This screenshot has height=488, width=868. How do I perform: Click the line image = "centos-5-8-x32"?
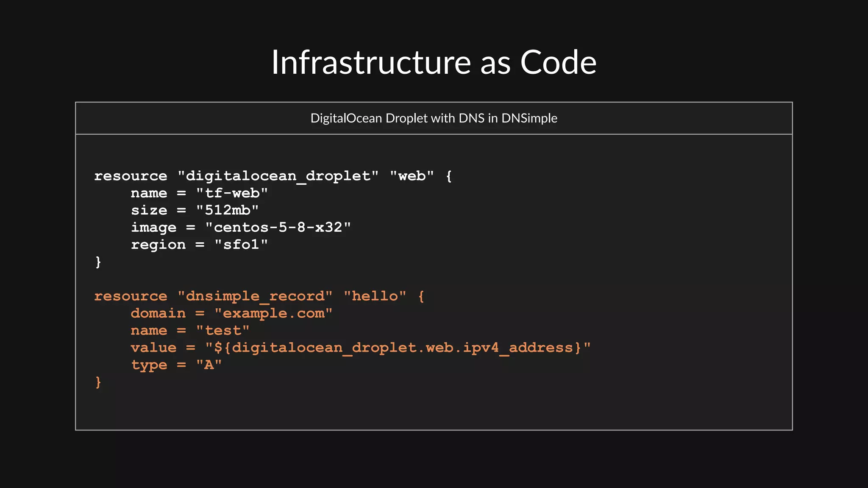(x=241, y=227)
